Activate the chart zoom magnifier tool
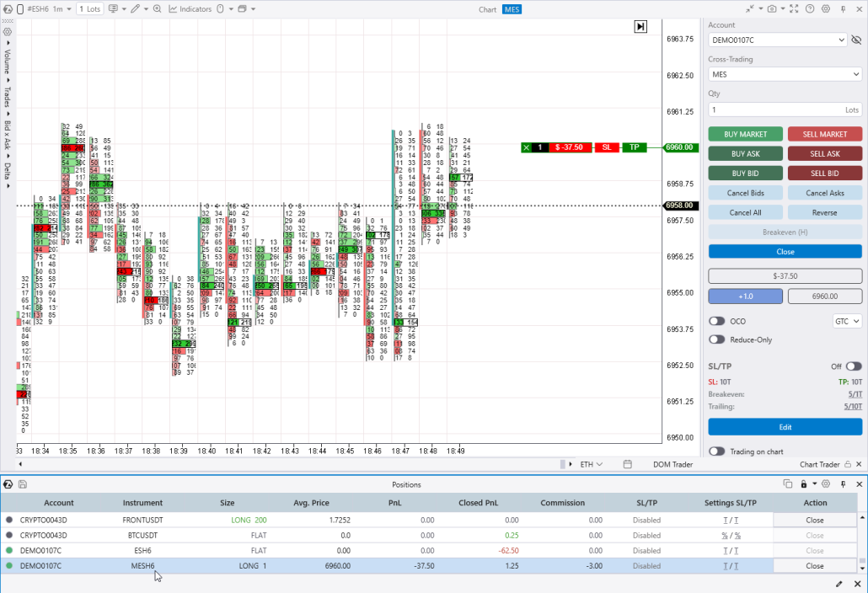Image resolution: width=868 pixels, height=593 pixels. tap(155, 8)
